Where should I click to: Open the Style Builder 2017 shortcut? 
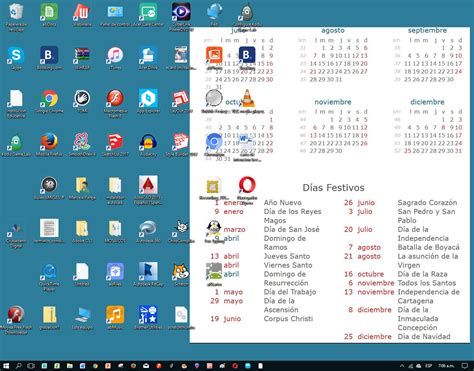click(x=181, y=141)
